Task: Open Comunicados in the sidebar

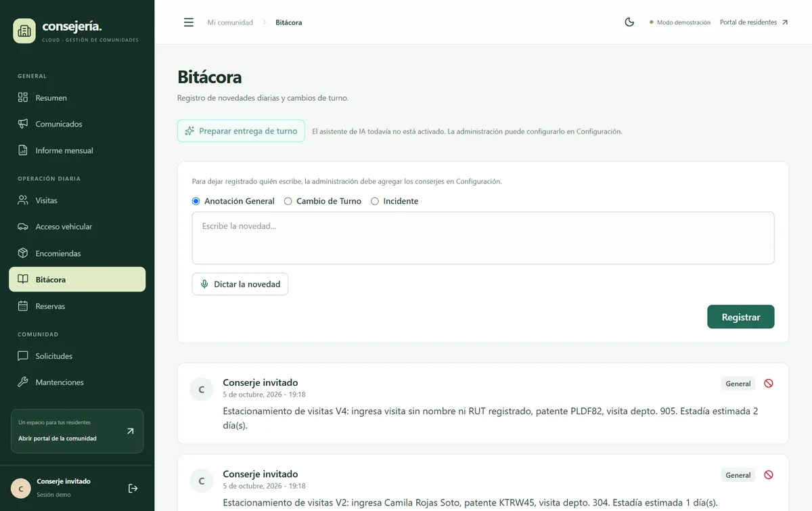Action: pyautogui.click(x=77, y=124)
